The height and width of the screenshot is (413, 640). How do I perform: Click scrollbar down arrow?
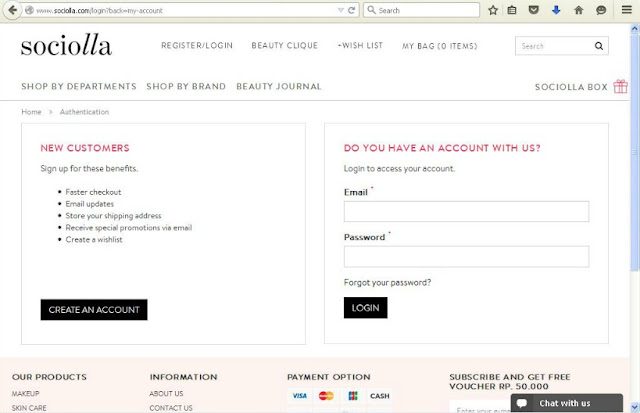pyautogui.click(x=634, y=407)
